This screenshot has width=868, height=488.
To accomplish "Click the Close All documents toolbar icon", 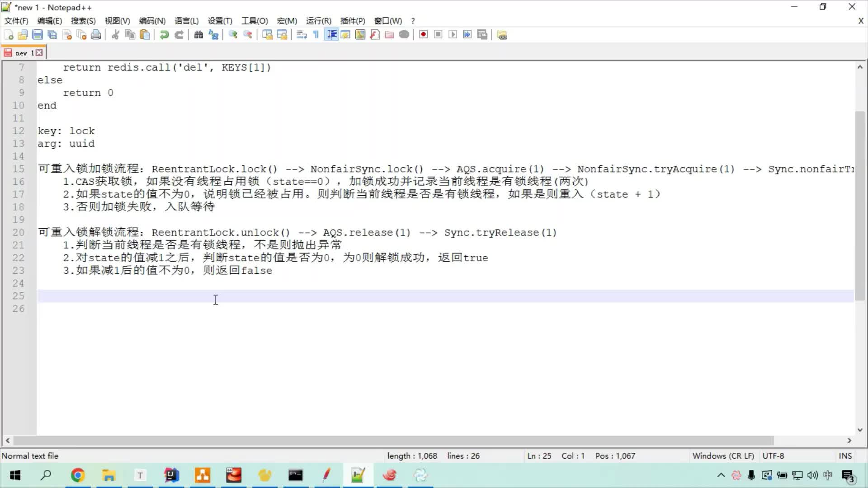I will click(81, 35).
